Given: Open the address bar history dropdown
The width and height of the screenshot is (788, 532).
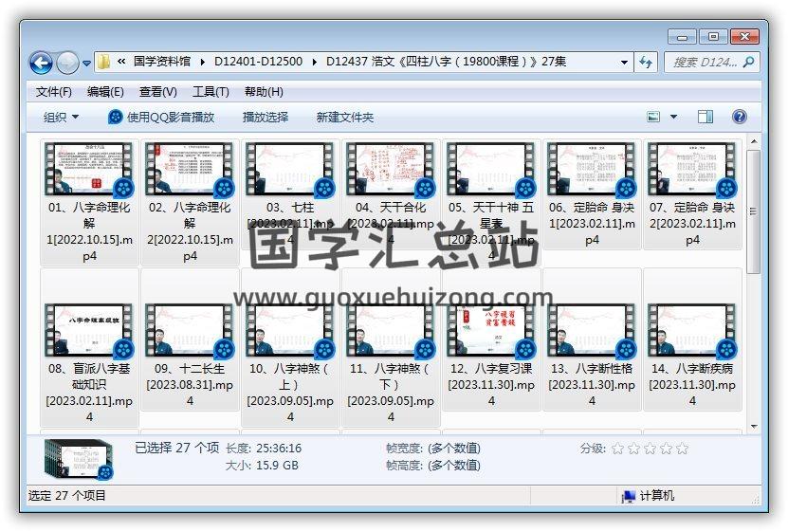Looking at the screenshot, I should pyautogui.click(x=624, y=63).
